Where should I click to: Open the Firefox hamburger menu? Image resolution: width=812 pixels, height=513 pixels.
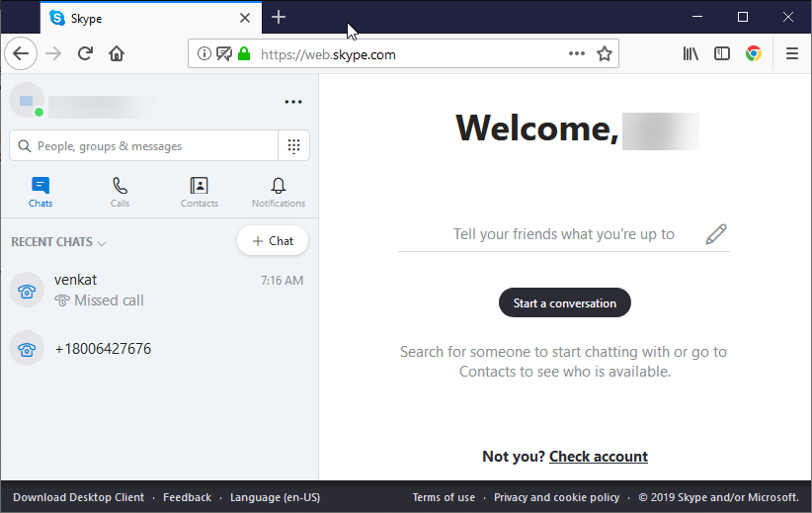point(791,54)
